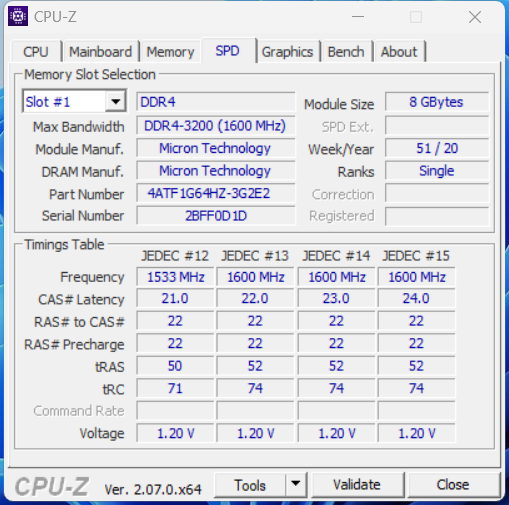This screenshot has width=509, height=505.
Task: Click Module Manuf. value Micron Technology
Action: pyautogui.click(x=216, y=148)
